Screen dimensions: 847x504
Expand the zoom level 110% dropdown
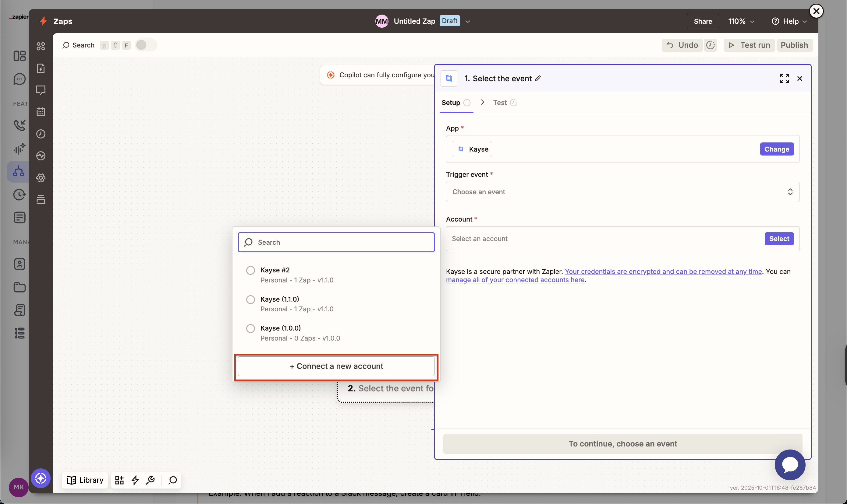point(741,21)
